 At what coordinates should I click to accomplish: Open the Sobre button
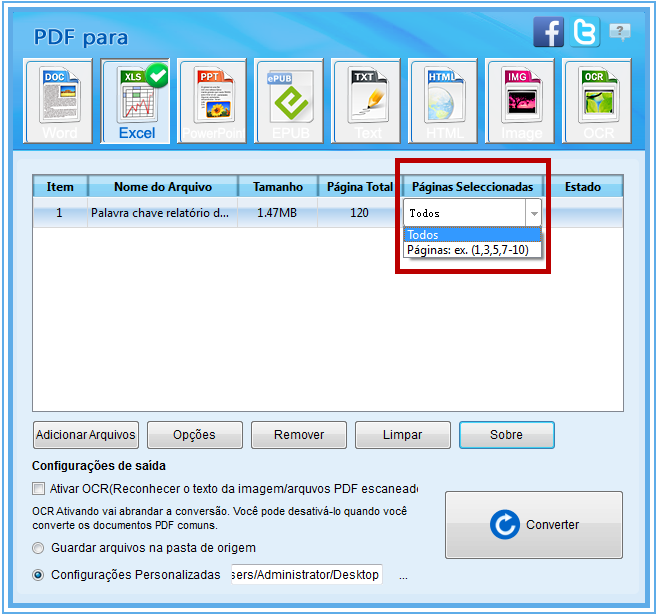pyautogui.click(x=507, y=435)
